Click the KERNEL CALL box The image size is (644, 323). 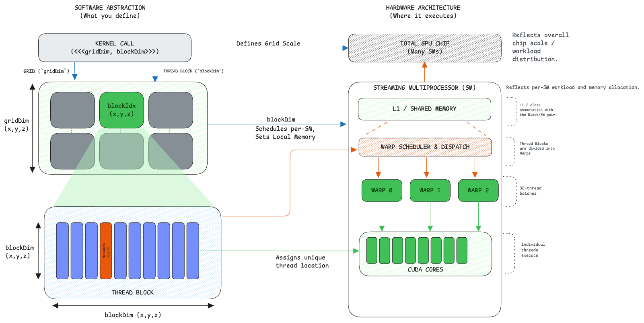[115, 47]
